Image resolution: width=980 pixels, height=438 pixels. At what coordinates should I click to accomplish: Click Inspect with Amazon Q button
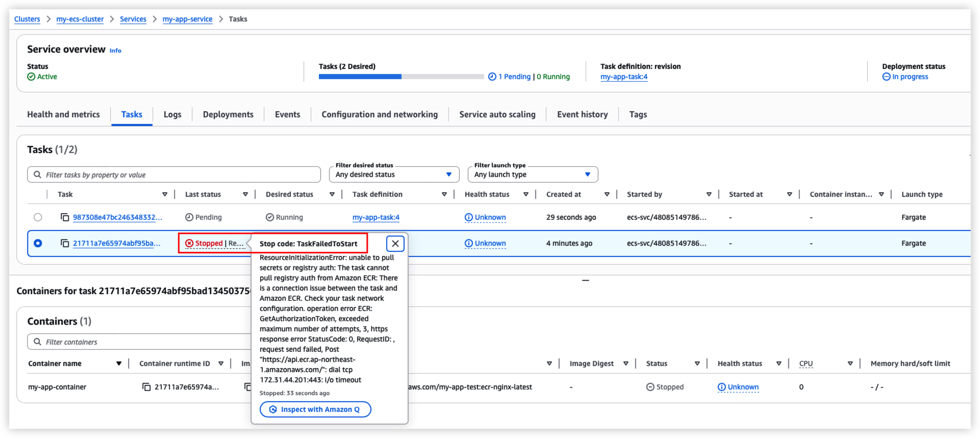click(315, 409)
